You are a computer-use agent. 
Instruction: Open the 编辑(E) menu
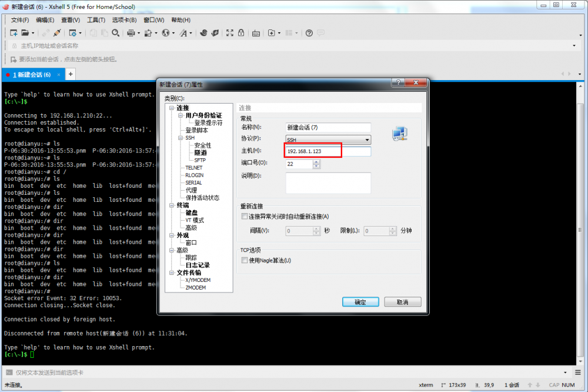45,20
